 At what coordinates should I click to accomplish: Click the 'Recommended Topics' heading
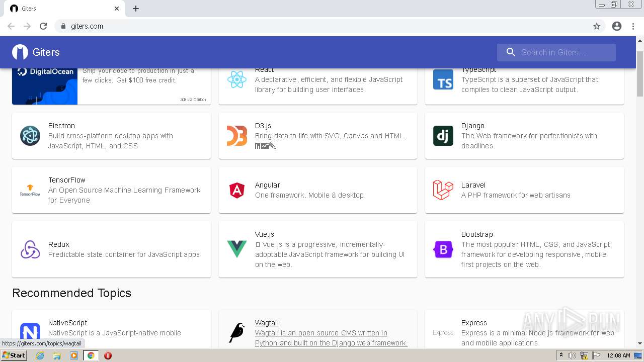click(71, 293)
